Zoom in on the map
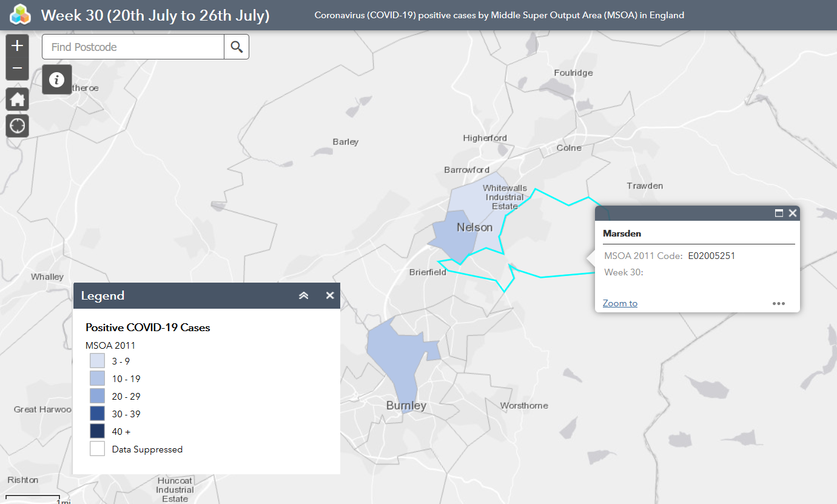Screen dimensions: 837x504 (x=17, y=45)
